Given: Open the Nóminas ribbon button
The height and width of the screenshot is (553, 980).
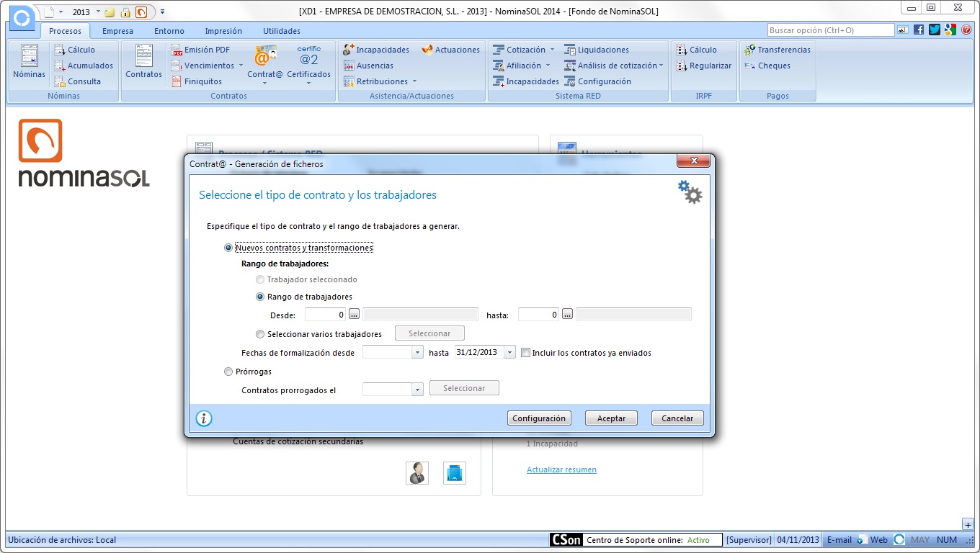Looking at the screenshot, I should (29, 63).
